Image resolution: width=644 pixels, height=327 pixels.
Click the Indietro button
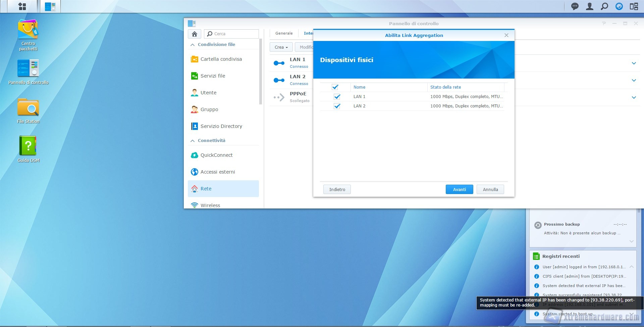[x=337, y=190]
